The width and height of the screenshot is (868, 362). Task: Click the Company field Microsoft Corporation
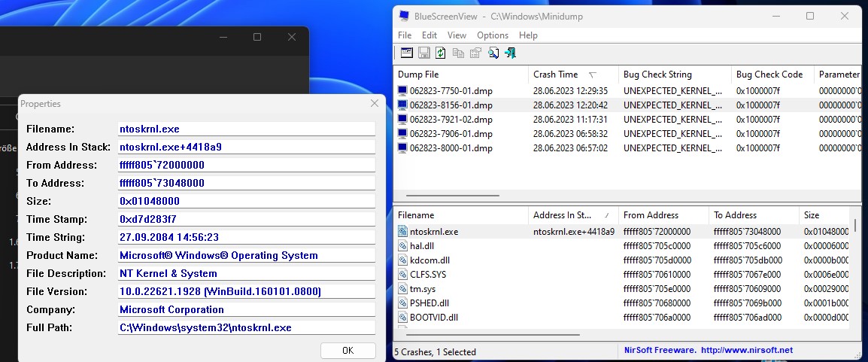[247, 309]
